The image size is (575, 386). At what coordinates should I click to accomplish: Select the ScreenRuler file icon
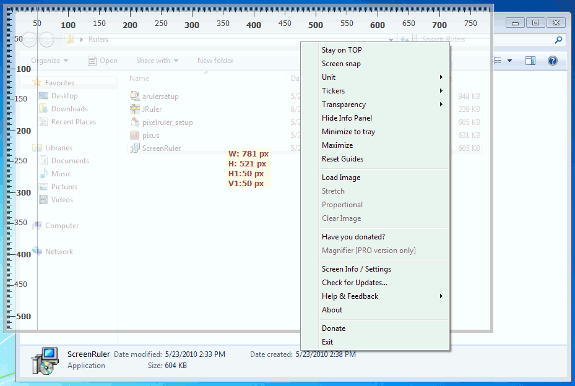(135, 148)
